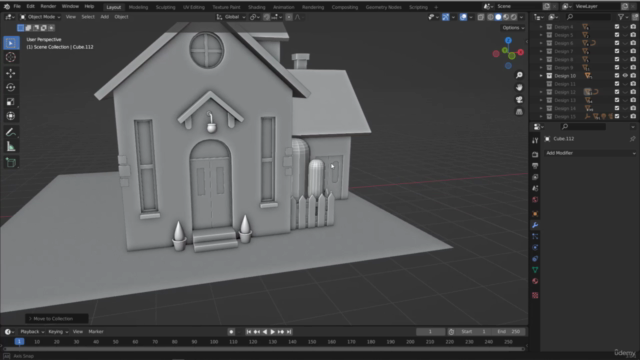Viewport: 640px width, 360px height.
Task: Open the View Layer properties tab
Action: (535, 177)
